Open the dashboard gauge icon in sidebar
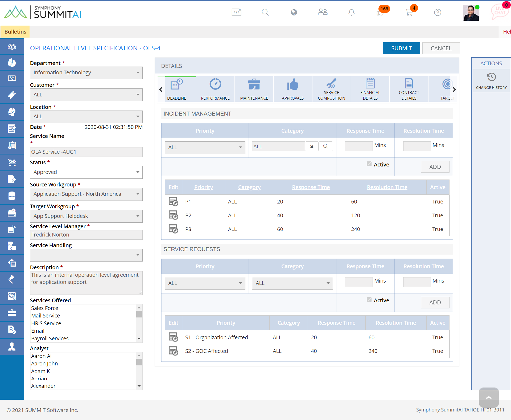The height and width of the screenshot is (420, 511). tap(12, 47)
